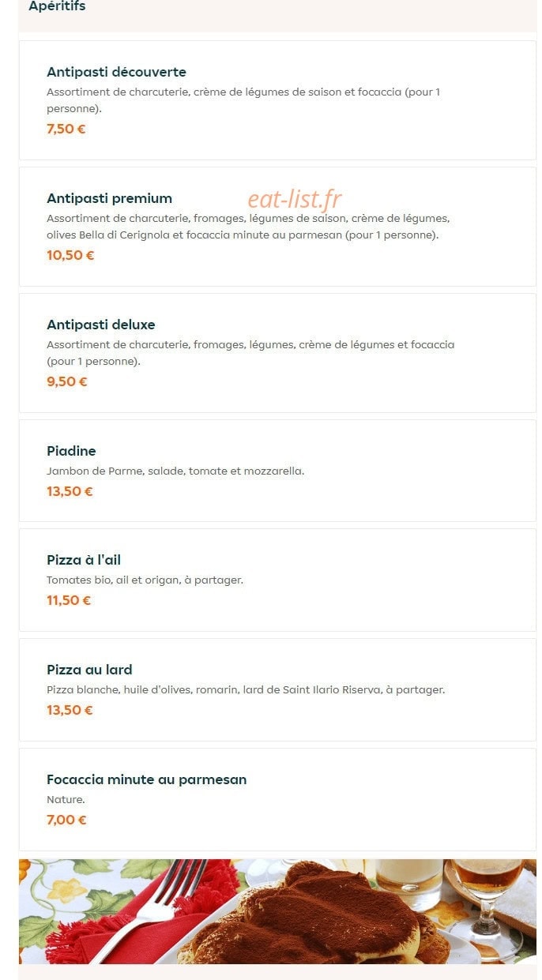Image resolution: width=542 pixels, height=980 pixels.
Task: Select the Antipasti découverte item
Action: (277, 100)
